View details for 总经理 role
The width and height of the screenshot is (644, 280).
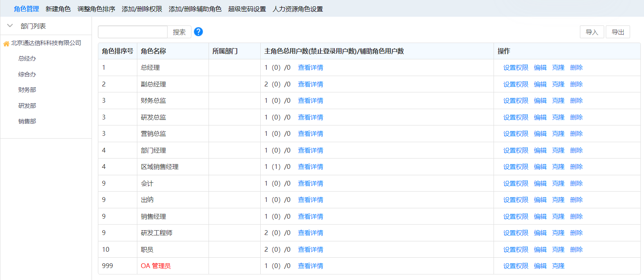(x=310, y=68)
